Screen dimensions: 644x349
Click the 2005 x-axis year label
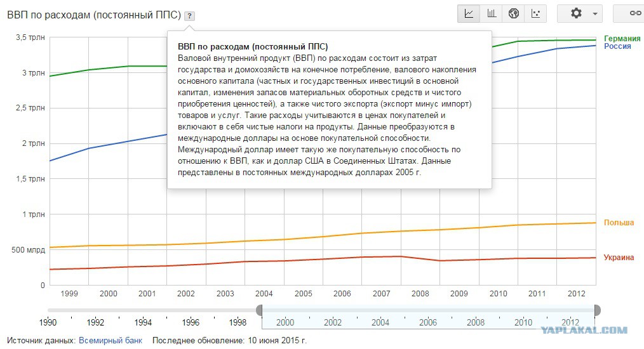(x=303, y=294)
